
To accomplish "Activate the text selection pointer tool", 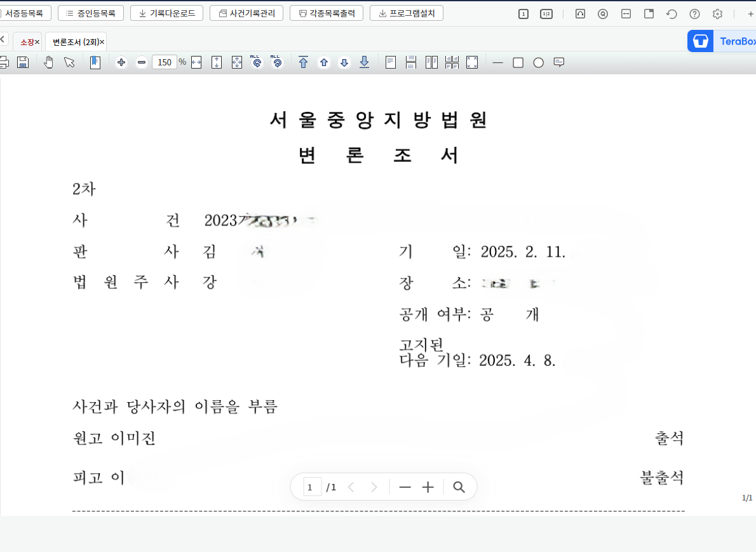I will pos(69,62).
